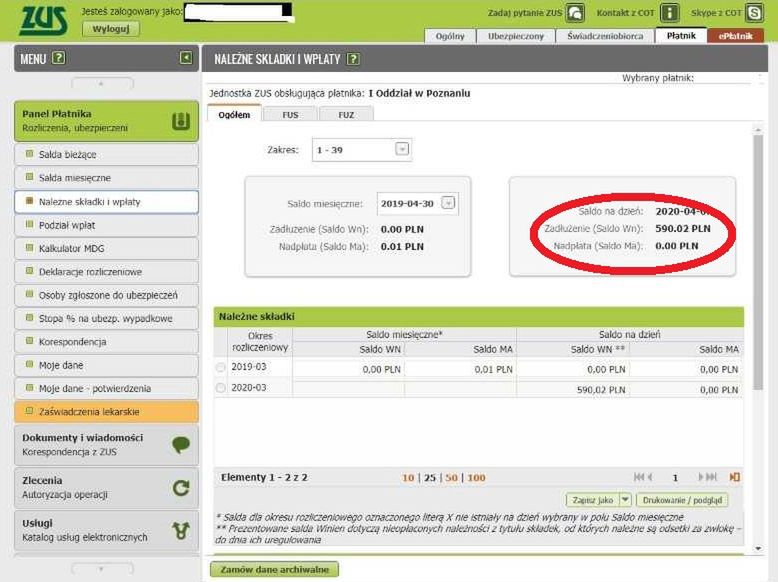Expand menu downward with bottom arrow handle
778x582 pixels.
(102, 569)
